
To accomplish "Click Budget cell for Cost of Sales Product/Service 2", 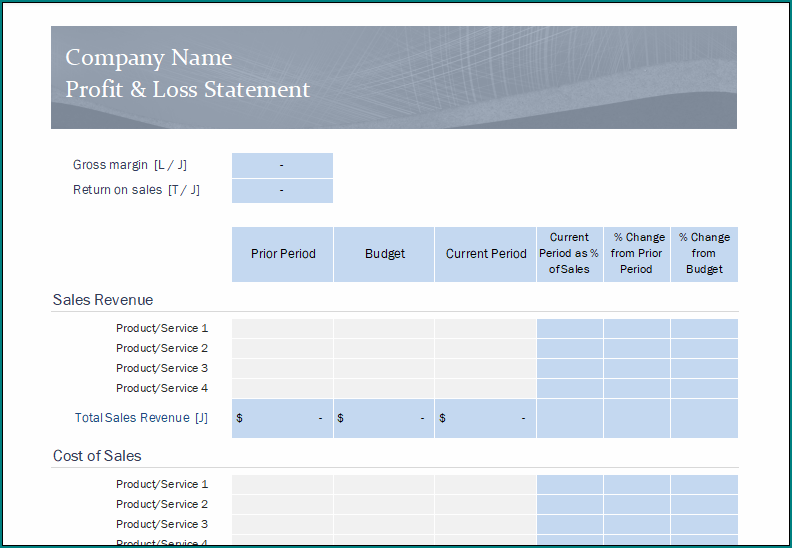I will point(384,505).
